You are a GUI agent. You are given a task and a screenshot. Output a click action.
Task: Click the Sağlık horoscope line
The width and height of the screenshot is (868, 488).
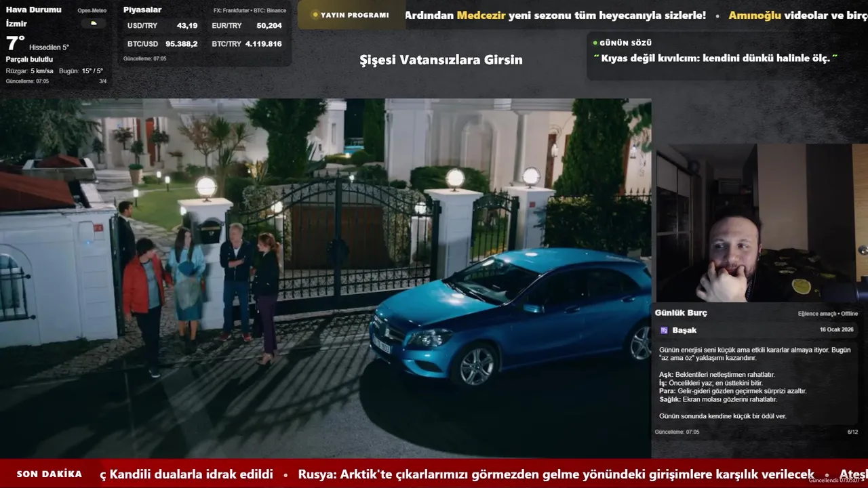click(718, 399)
